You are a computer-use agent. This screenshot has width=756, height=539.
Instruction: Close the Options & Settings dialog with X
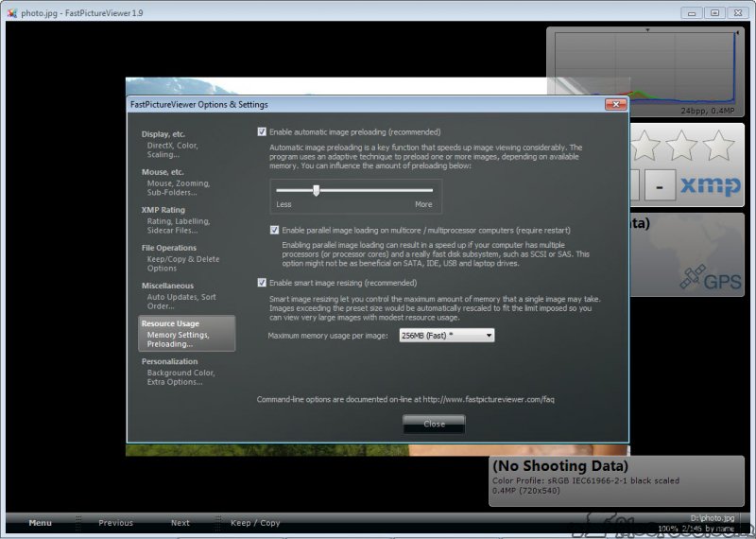(616, 104)
